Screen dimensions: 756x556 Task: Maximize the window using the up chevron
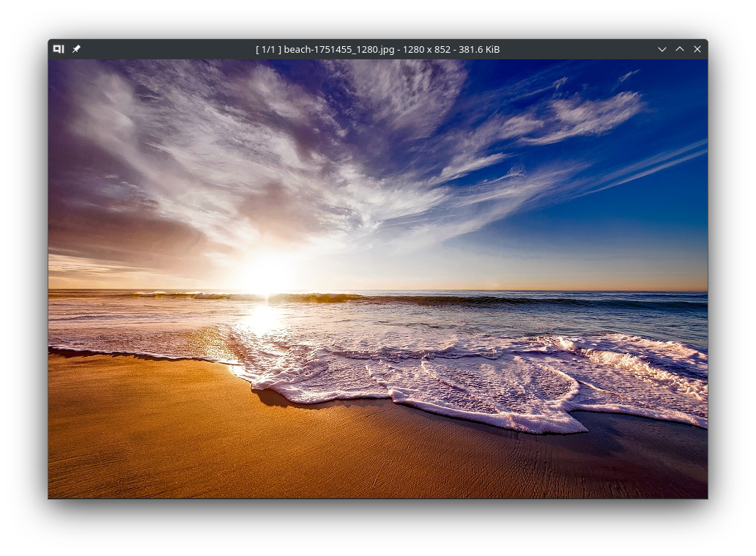pos(680,49)
